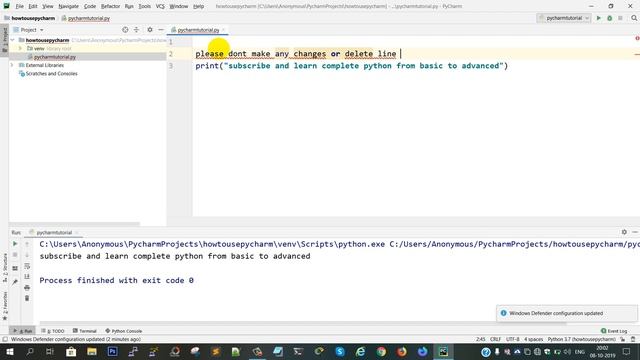
Task: Click the up arrow in the Run console
Action: [x=27, y=244]
